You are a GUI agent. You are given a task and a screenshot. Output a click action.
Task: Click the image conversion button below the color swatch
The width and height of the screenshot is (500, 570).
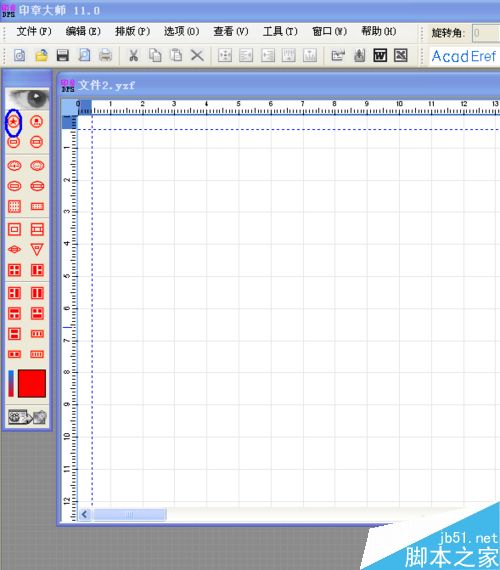[x=28, y=417]
